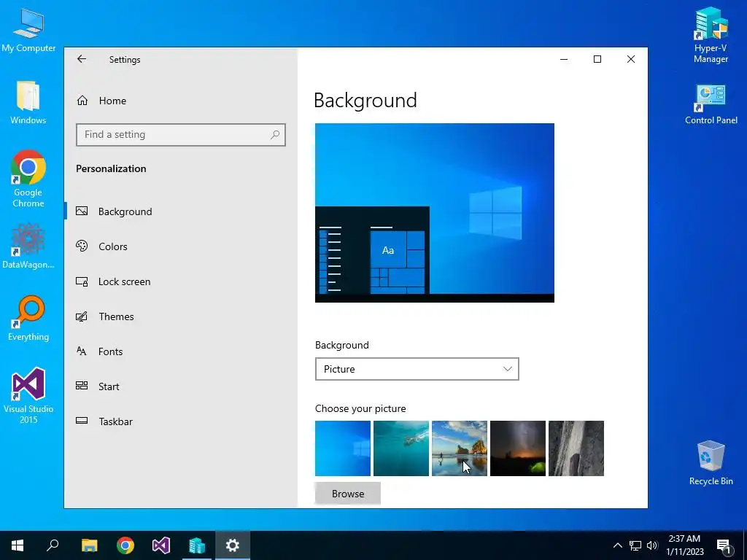Maximize the Settings window
Viewport: 747px width, 560px height.
[x=597, y=59]
